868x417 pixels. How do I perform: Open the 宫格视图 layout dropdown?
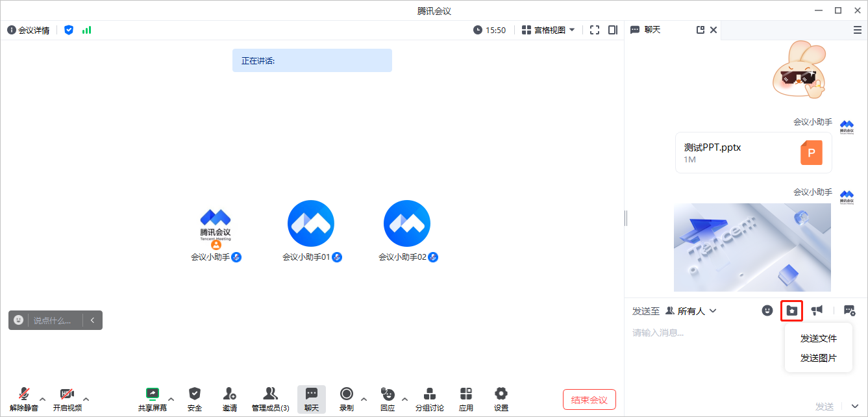click(x=549, y=30)
